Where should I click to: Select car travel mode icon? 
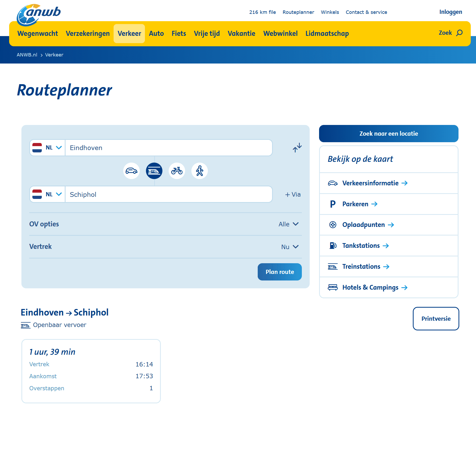coord(131,171)
